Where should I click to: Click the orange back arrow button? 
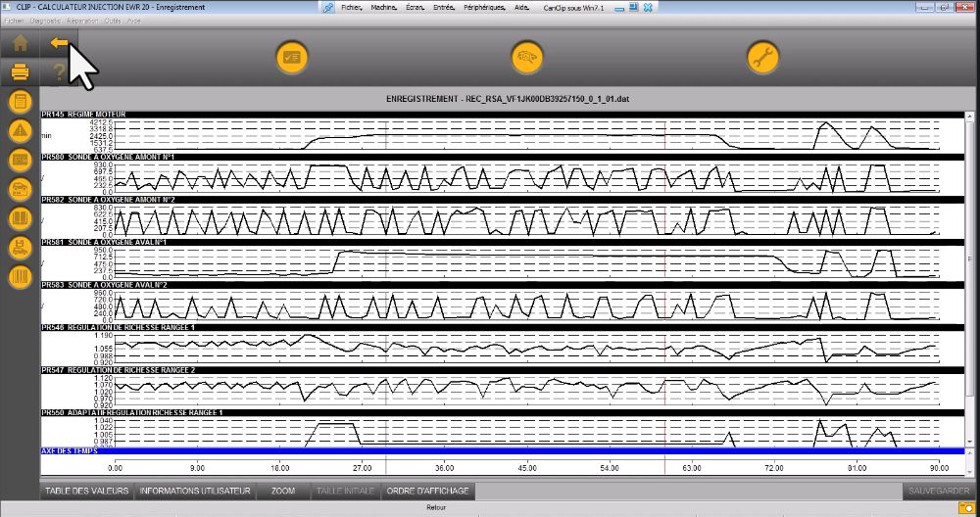coord(59,42)
